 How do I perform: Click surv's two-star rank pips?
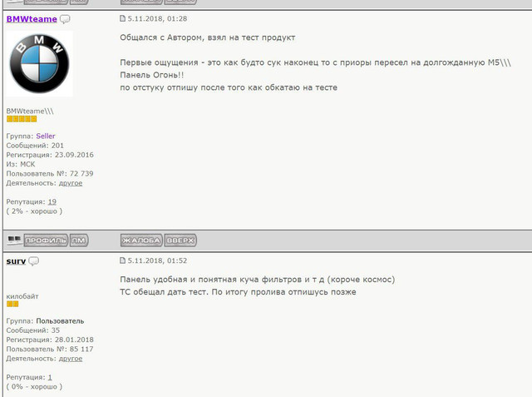[x=12, y=304]
